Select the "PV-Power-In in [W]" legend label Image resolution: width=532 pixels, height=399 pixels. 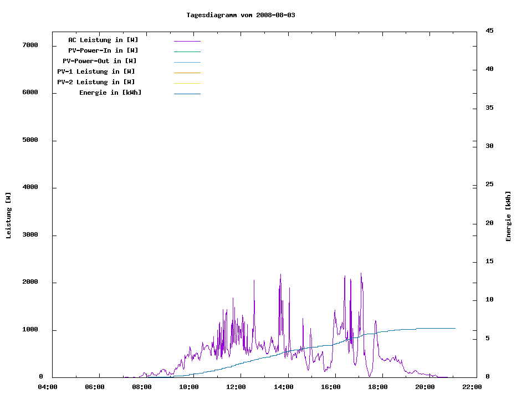coord(103,50)
